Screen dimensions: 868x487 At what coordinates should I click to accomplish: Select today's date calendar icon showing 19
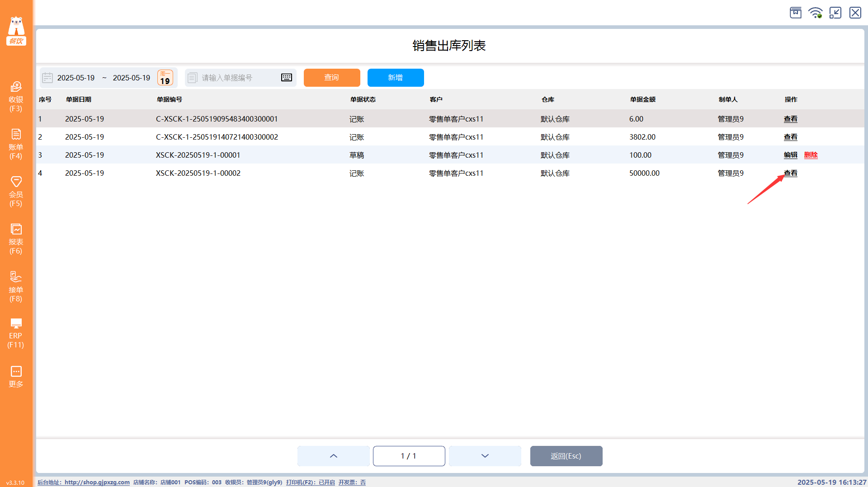(x=165, y=78)
